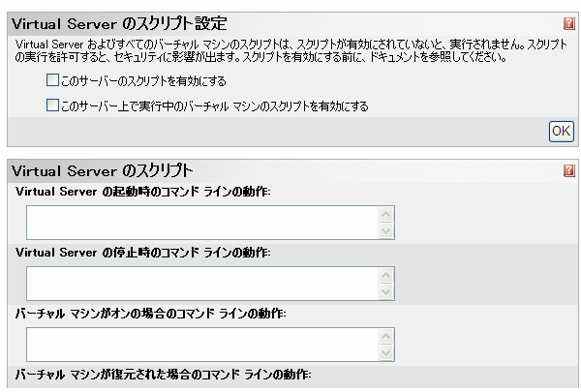
Task: Click scroll down arrow in 起動時 text area
Action: (386, 230)
